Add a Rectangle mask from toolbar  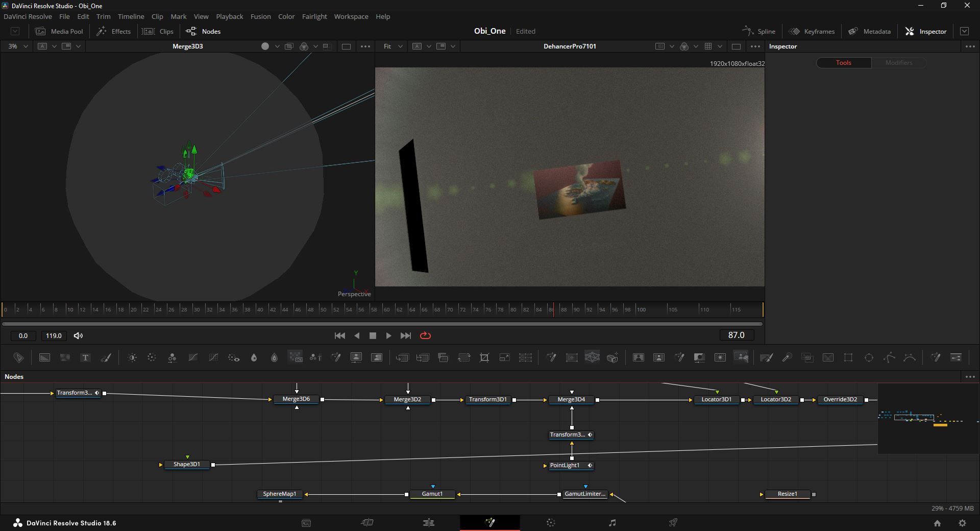(x=848, y=358)
